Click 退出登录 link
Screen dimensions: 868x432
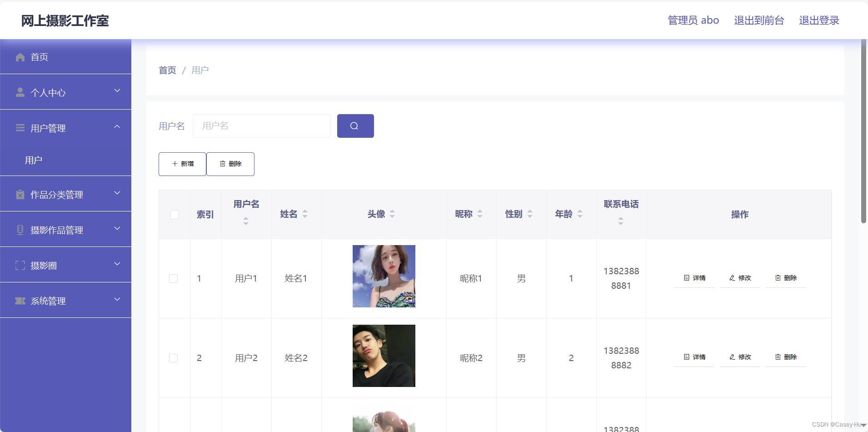coord(819,20)
